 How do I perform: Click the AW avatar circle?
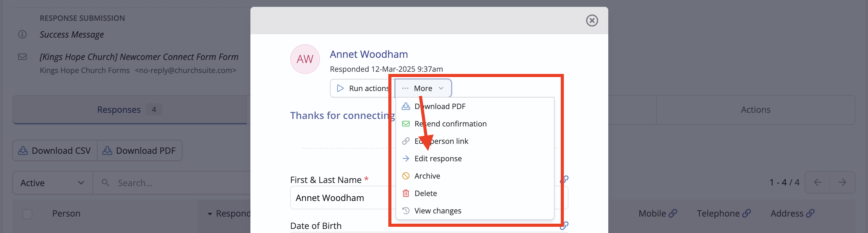(x=305, y=59)
